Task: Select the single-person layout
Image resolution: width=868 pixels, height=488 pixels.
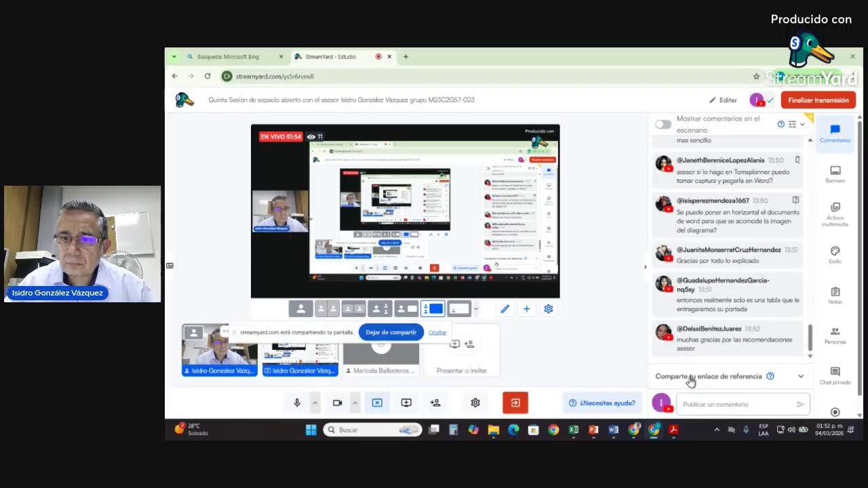Action: [300, 309]
